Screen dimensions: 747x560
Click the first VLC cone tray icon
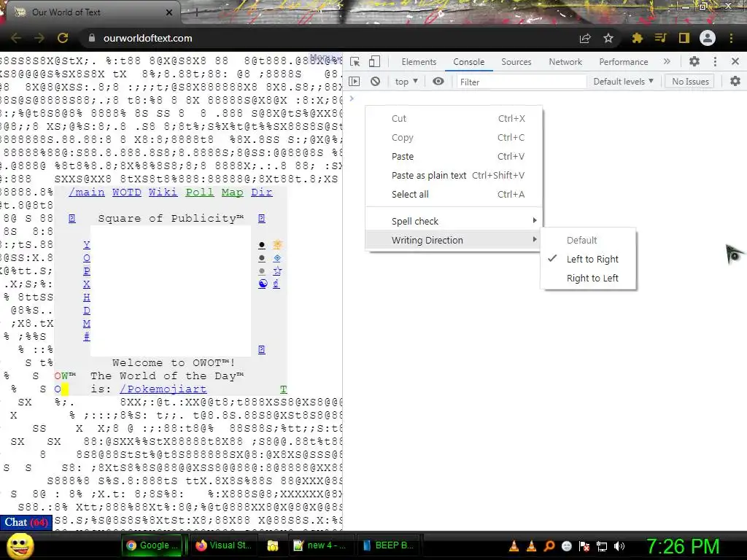514,545
